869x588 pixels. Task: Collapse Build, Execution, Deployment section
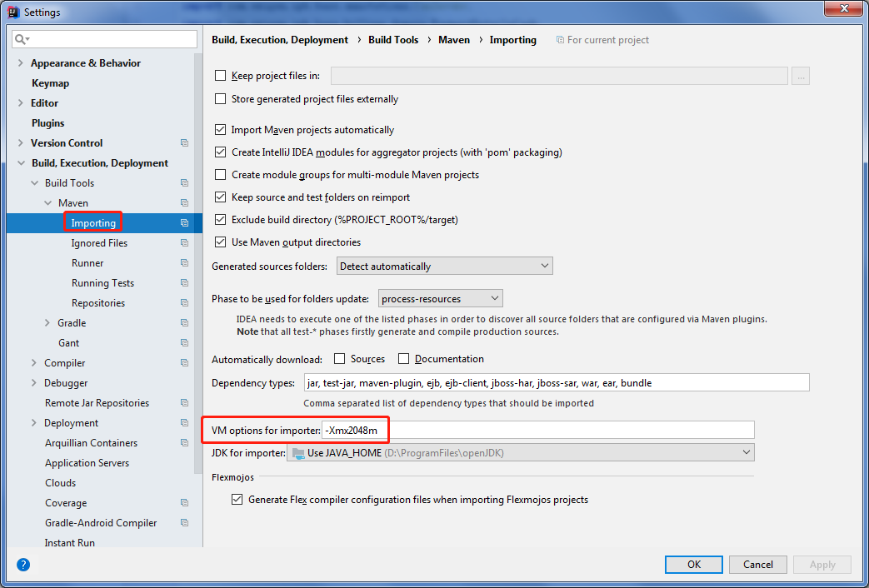(x=21, y=163)
